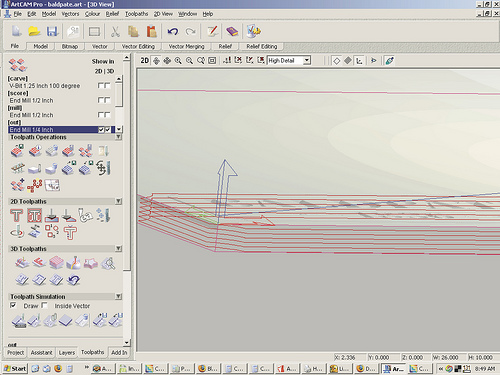The width and height of the screenshot is (500, 375).
Task: Open the Drilling toolpath icon
Action: (104, 215)
